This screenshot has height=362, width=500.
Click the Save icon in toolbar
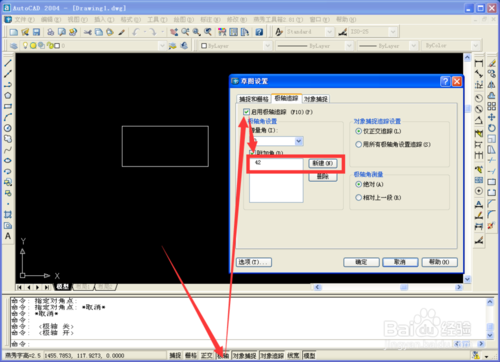coord(36,32)
